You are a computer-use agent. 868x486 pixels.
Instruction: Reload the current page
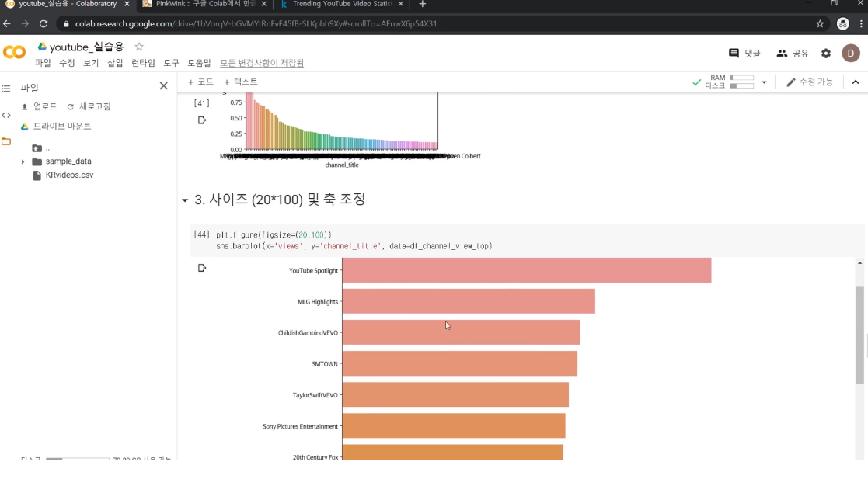coord(44,24)
